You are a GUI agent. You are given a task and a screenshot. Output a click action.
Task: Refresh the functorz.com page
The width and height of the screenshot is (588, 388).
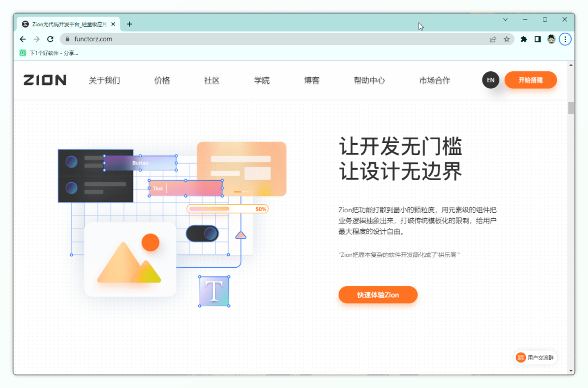click(x=50, y=39)
